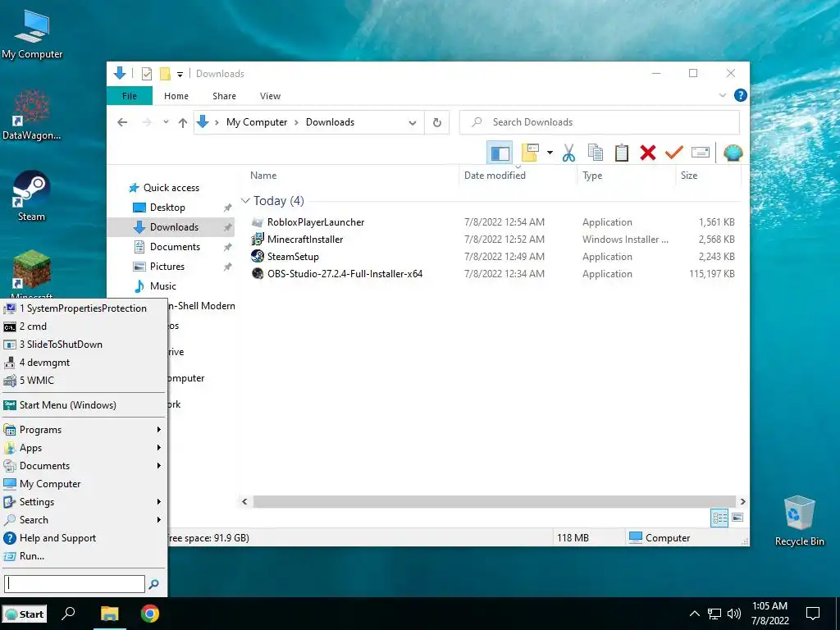Click the blue Help question mark
The image size is (840, 630).
[x=741, y=95]
